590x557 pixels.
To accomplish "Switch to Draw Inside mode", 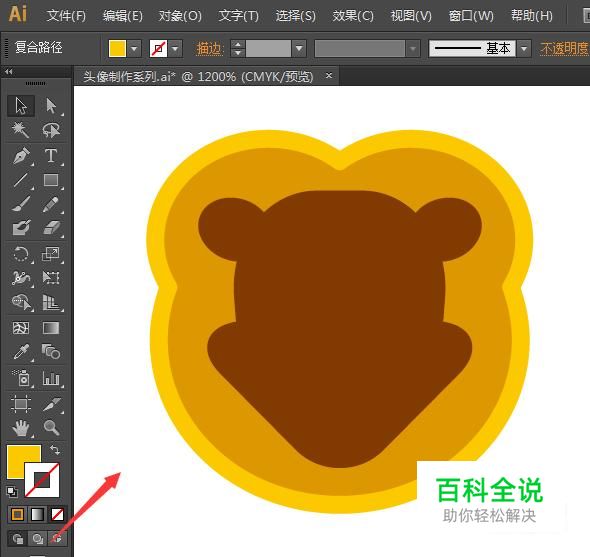I will coord(57,539).
